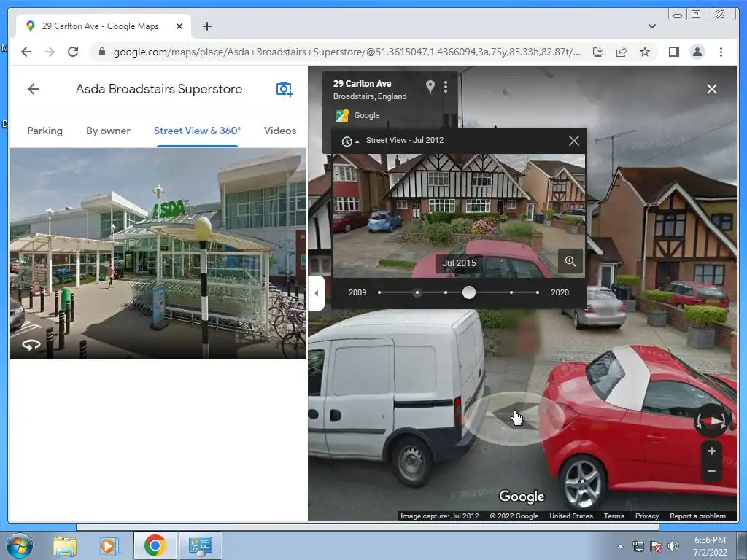The image size is (747, 560).
Task: Click the add photo camera icon
Action: pyautogui.click(x=285, y=89)
